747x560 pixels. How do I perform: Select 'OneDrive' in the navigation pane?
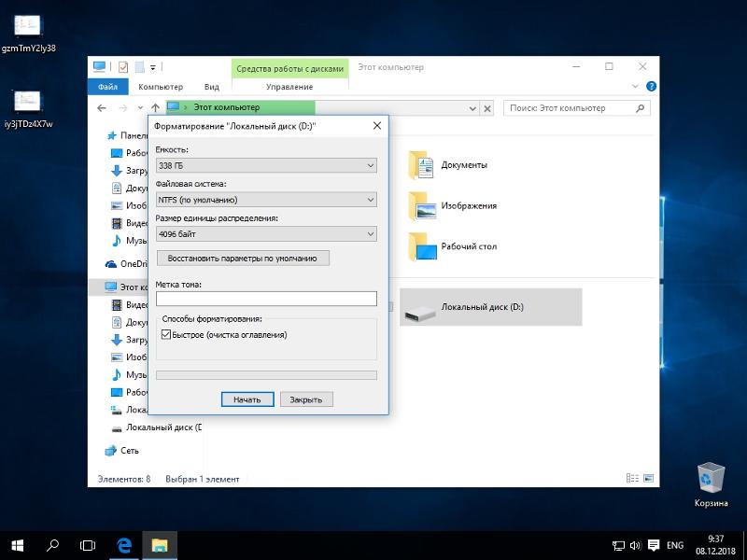pyautogui.click(x=126, y=263)
